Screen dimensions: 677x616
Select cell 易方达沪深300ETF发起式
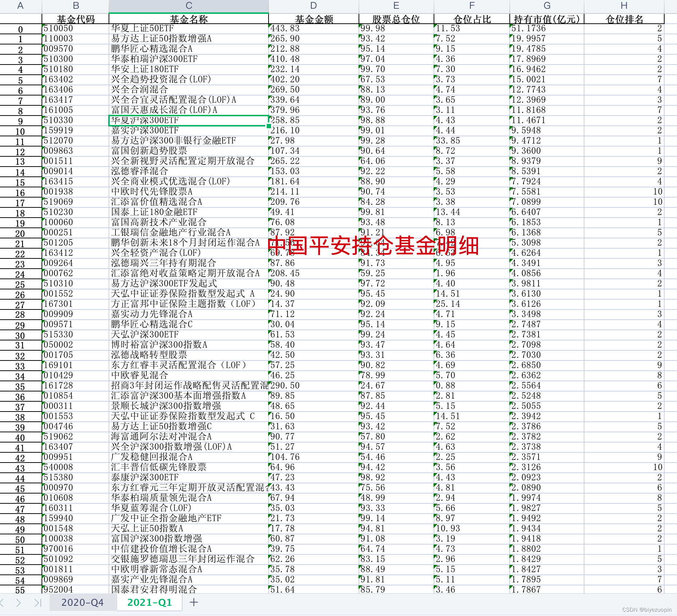tap(189, 284)
